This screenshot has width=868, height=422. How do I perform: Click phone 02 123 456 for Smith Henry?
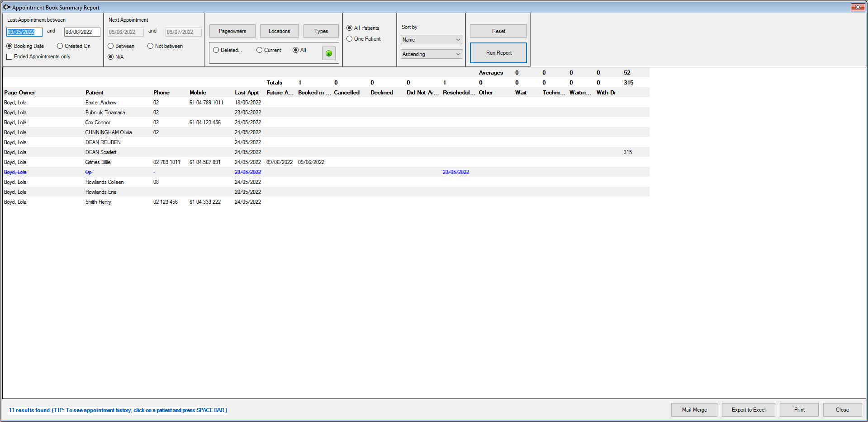pyautogui.click(x=165, y=202)
